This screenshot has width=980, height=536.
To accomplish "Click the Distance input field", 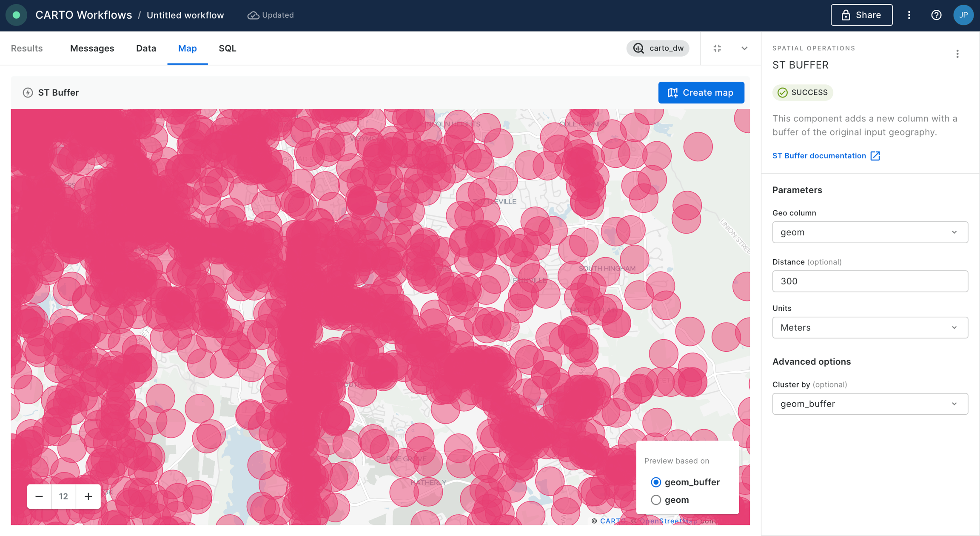I will [870, 281].
